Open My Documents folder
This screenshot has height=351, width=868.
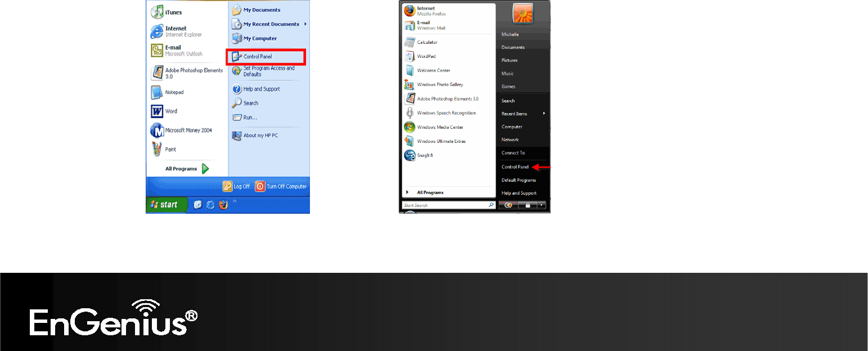(256, 10)
